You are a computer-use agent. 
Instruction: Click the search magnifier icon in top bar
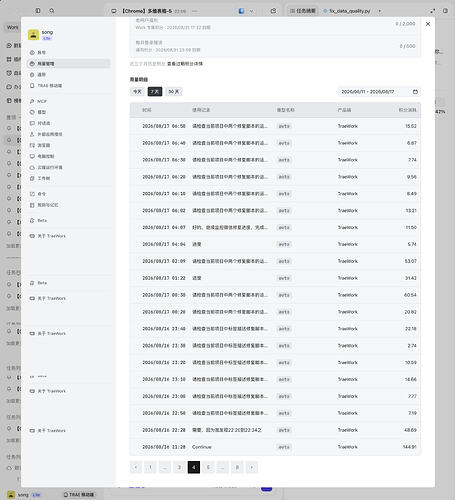(52, 11)
